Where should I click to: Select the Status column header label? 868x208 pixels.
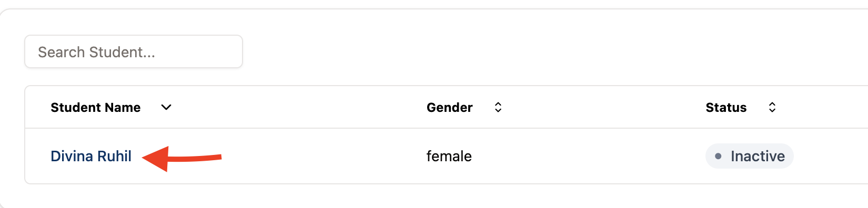click(726, 107)
